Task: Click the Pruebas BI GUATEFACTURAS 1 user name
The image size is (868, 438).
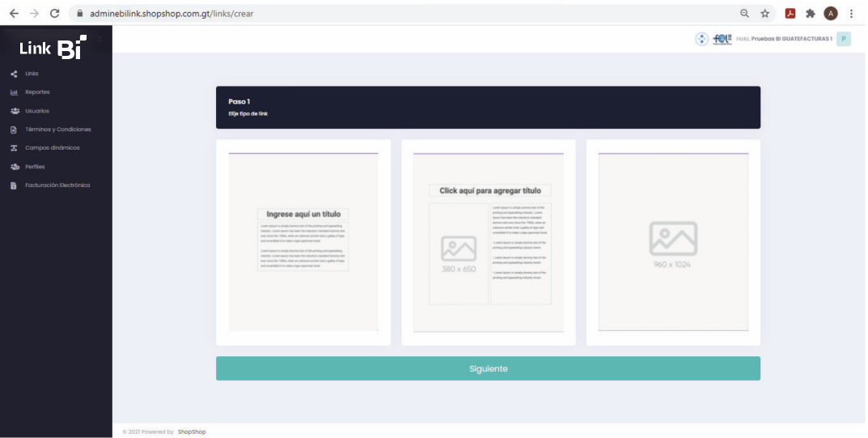Action: pyautogui.click(x=792, y=39)
